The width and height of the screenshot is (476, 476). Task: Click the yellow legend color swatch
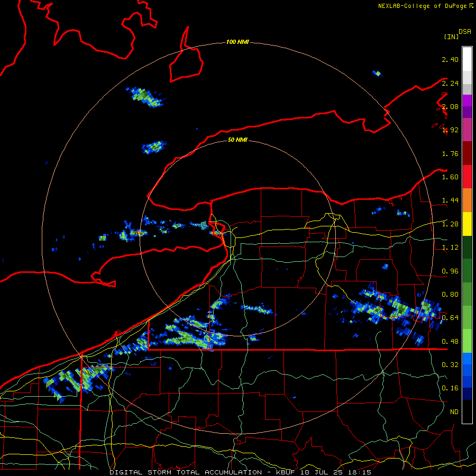(x=467, y=224)
